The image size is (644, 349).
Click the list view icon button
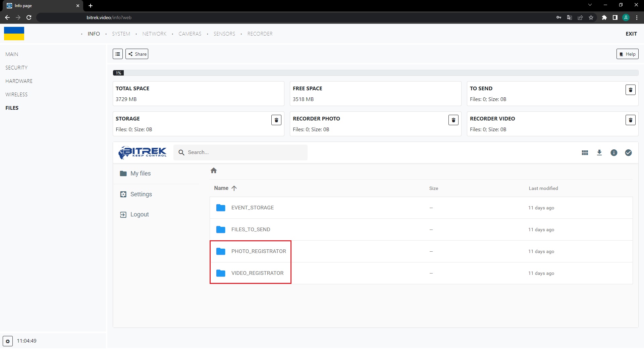pyautogui.click(x=117, y=54)
